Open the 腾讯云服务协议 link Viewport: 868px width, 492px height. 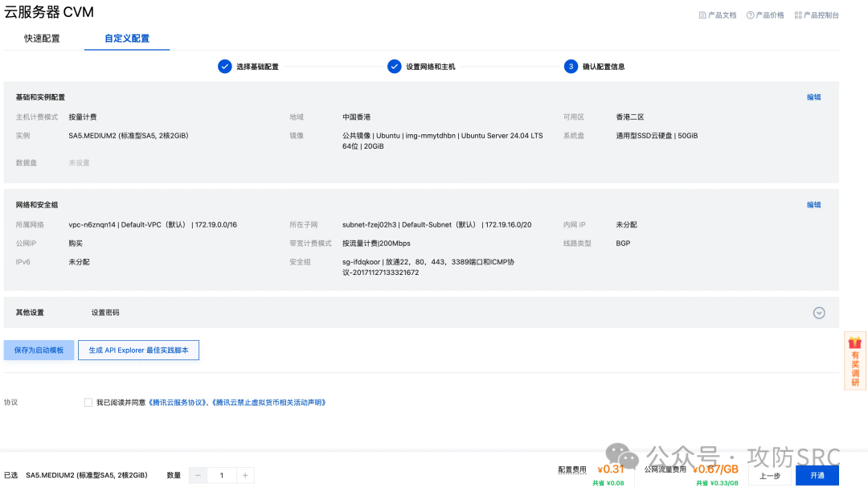[x=178, y=403]
